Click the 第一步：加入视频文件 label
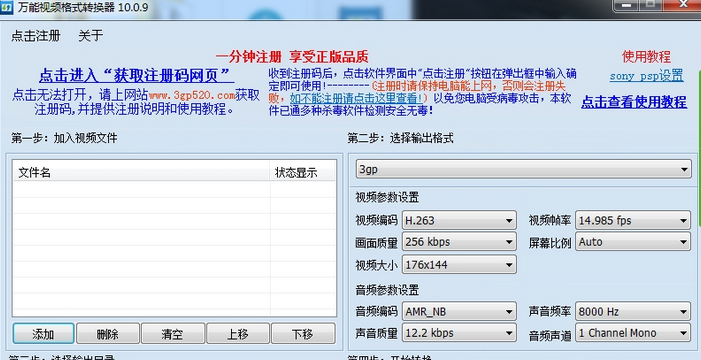The image size is (701, 360). pyautogui.click(x=64, y=138)
